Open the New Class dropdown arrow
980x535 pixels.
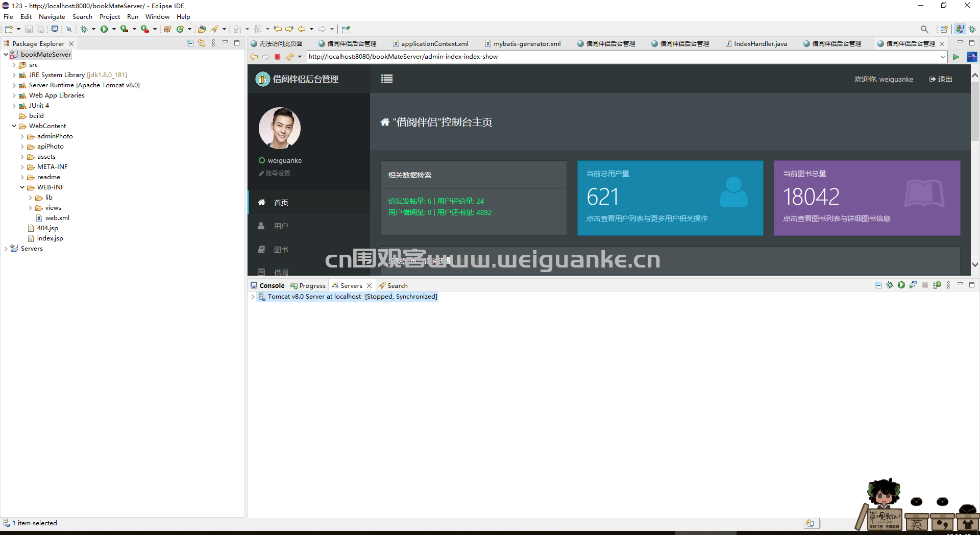coord(189,29)
